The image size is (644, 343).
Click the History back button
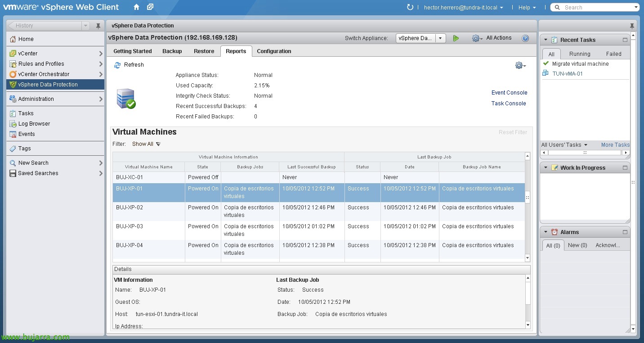pos(45,26)
